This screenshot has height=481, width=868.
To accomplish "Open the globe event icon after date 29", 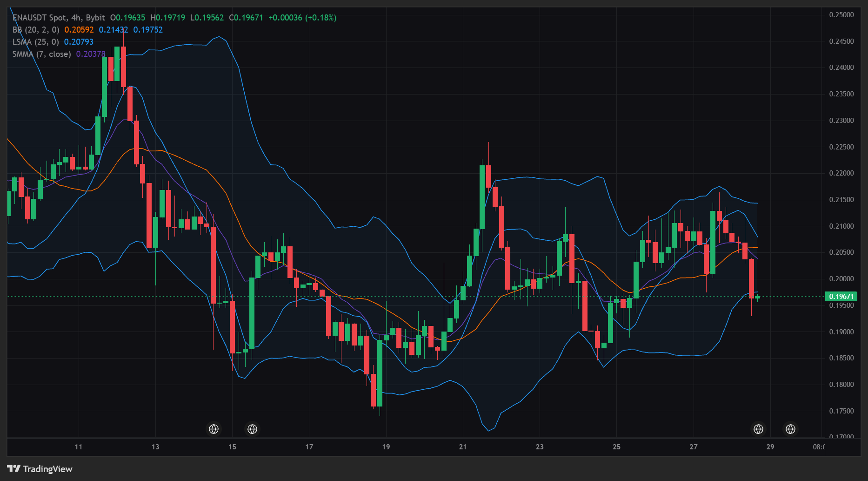I will click(790, 429).
